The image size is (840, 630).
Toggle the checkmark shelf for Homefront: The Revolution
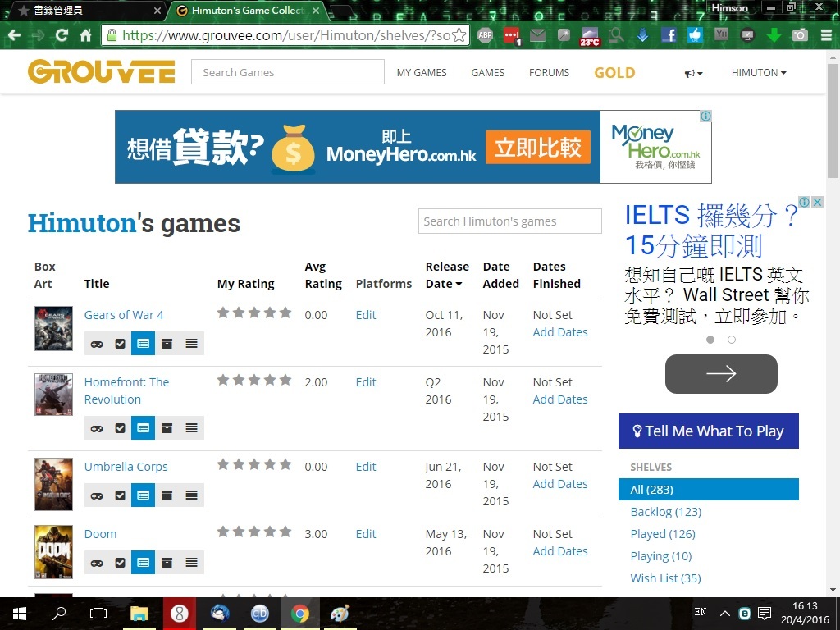point(120,428)
